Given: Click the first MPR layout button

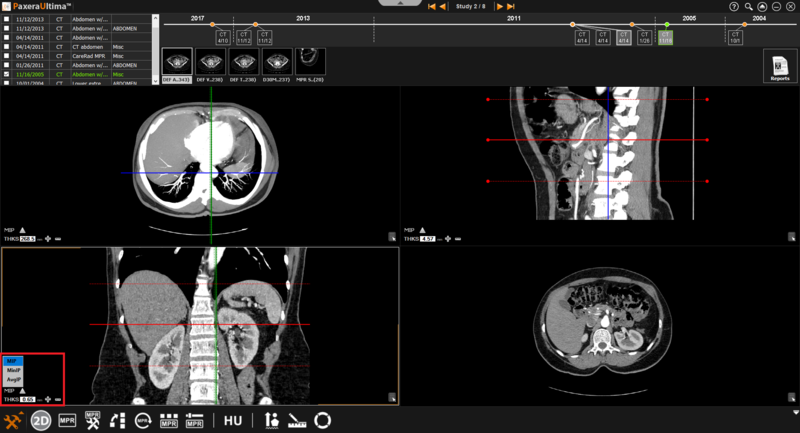Looking at the screenshot, I should pos(67,420).
